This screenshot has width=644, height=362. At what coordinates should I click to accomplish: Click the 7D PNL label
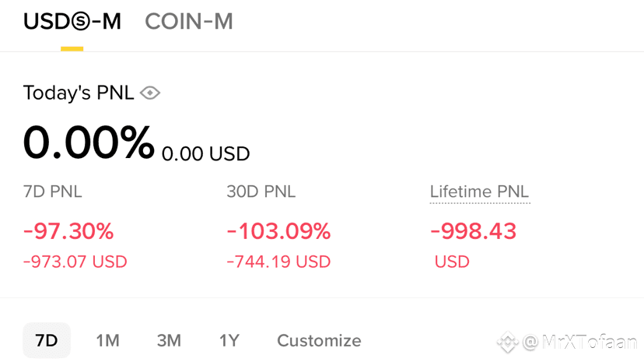pos(53,192)
